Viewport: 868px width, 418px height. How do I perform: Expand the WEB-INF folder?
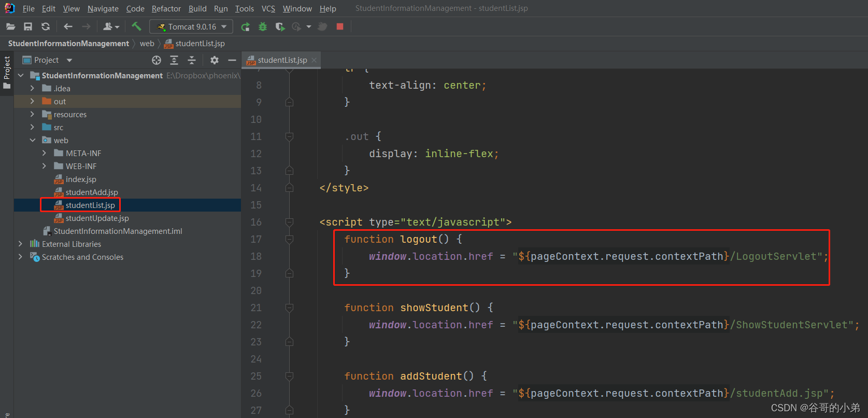click(44, 166)
